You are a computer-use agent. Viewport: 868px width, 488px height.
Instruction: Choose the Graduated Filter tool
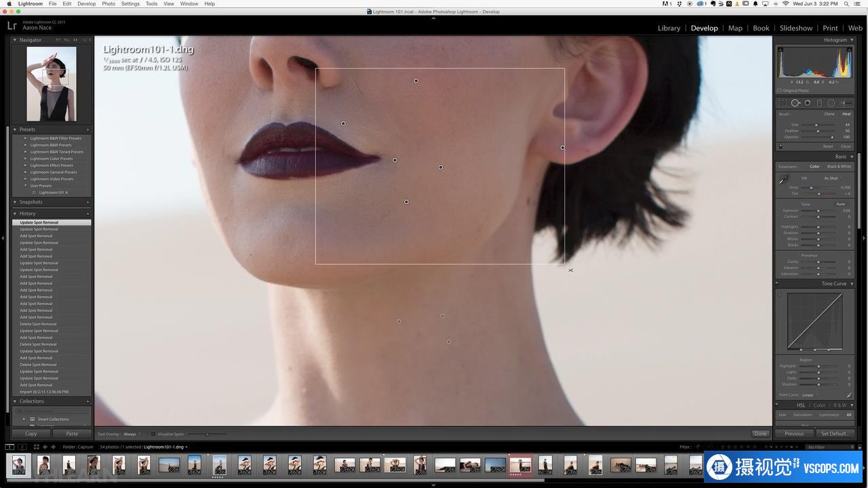click(x=819, y=103)
